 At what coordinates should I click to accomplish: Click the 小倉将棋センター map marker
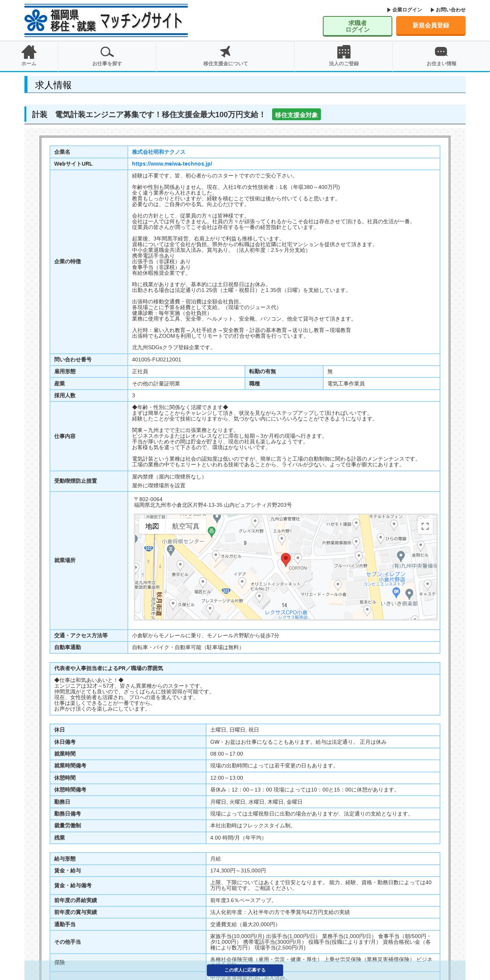[171, 550]
